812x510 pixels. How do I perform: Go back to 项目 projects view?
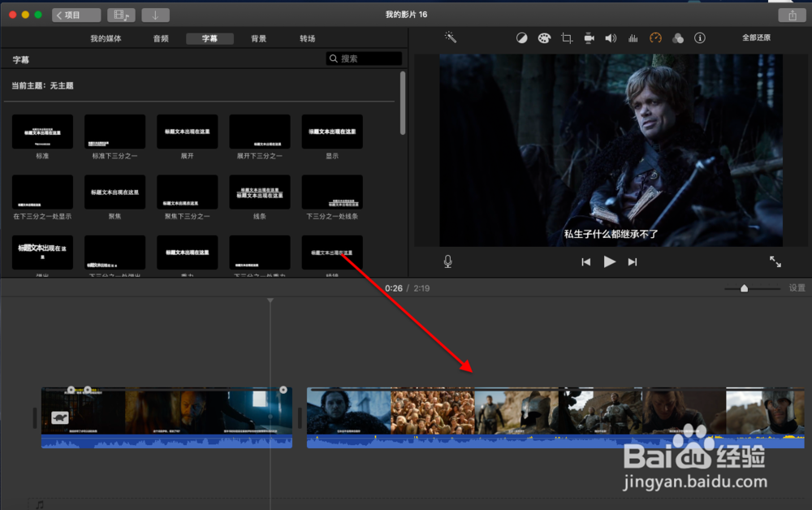76,15
